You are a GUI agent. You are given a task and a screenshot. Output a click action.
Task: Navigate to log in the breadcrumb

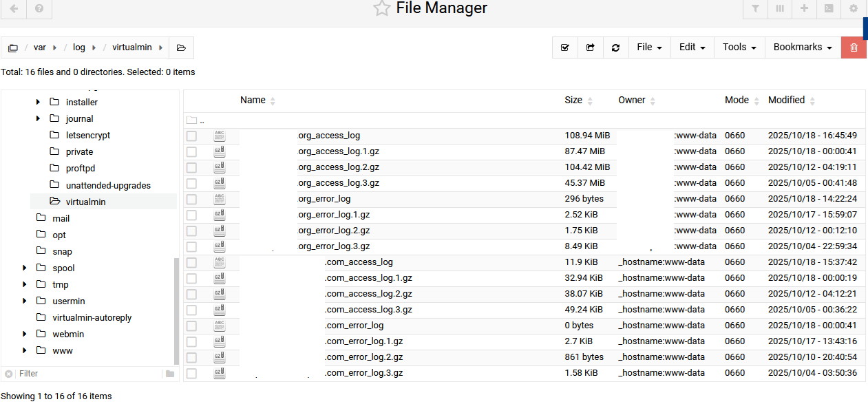(79, 47)
